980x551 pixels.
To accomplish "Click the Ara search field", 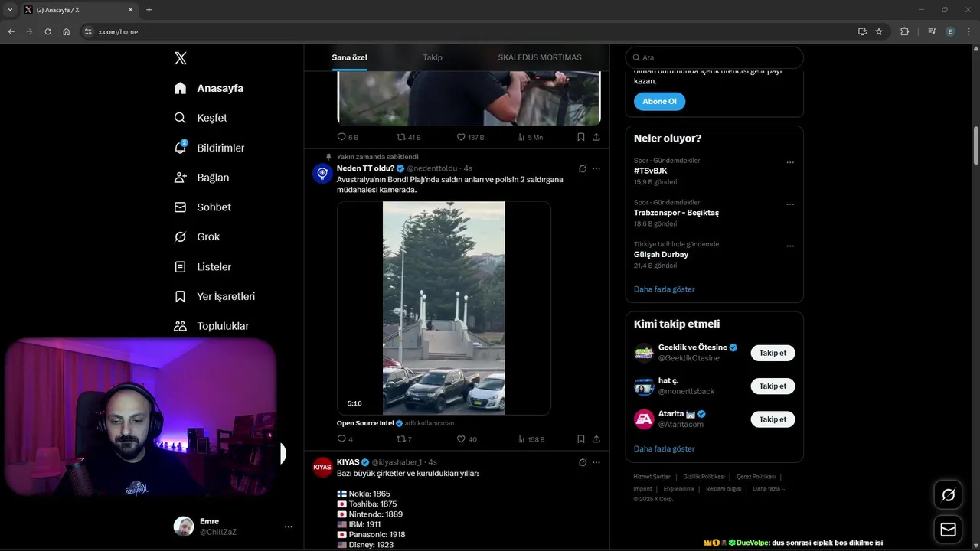I will pos(714,57).
